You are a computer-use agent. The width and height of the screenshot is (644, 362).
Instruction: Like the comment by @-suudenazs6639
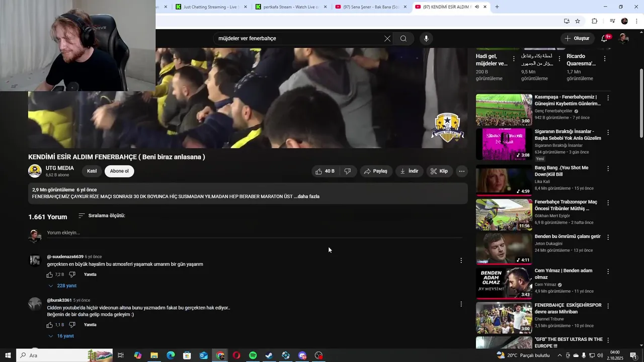pyautogui.click(x=50, y=275)
